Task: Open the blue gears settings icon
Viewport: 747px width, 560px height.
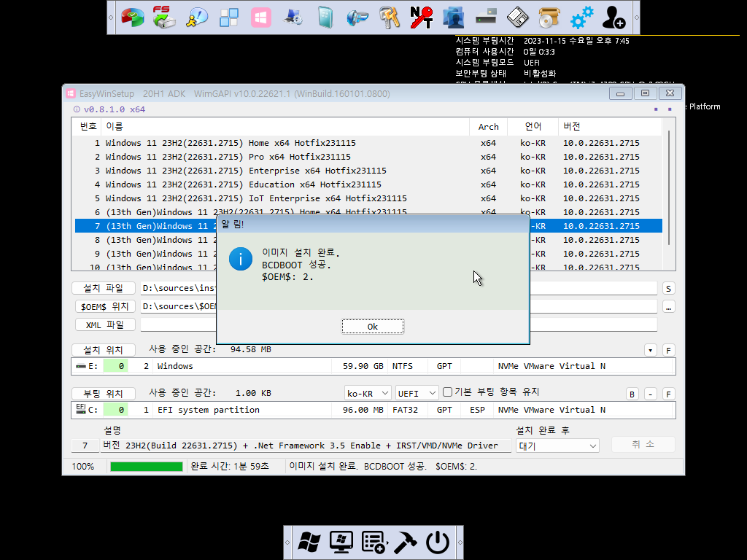Action: (x=581, y=17)
